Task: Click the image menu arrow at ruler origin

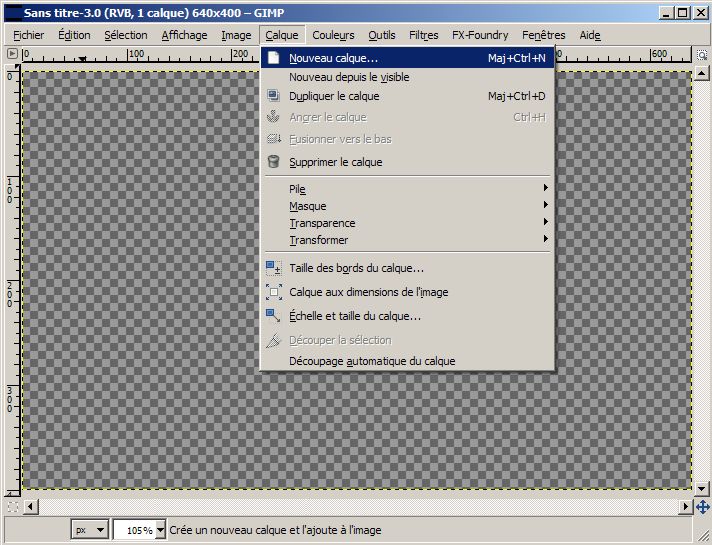Action: (11, 54)
